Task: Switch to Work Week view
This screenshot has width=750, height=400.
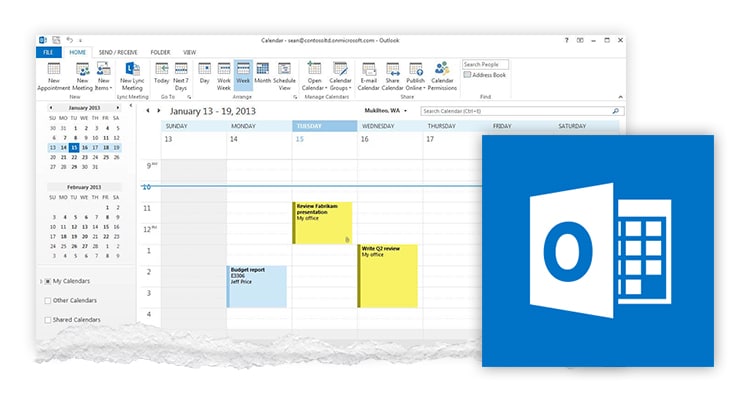Action: tap(224, 76)
